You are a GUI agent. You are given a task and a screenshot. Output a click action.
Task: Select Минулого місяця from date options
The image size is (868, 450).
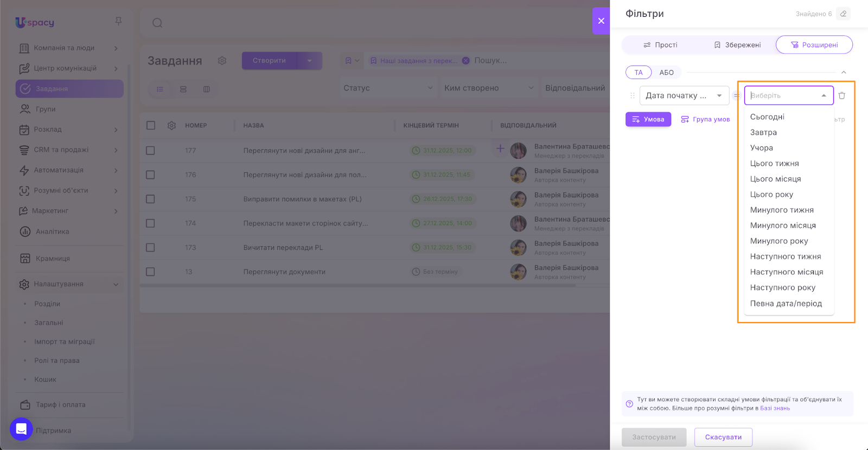coord(782,226)
